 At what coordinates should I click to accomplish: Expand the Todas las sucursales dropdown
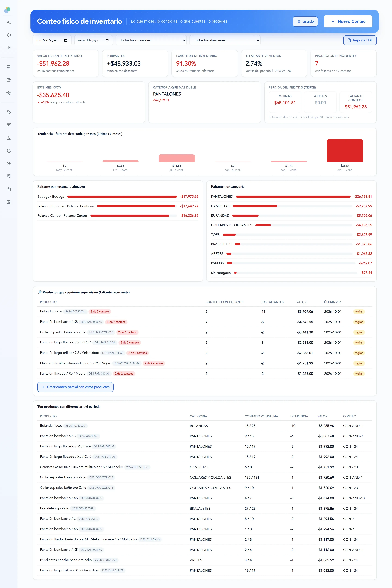coord(151,40)
